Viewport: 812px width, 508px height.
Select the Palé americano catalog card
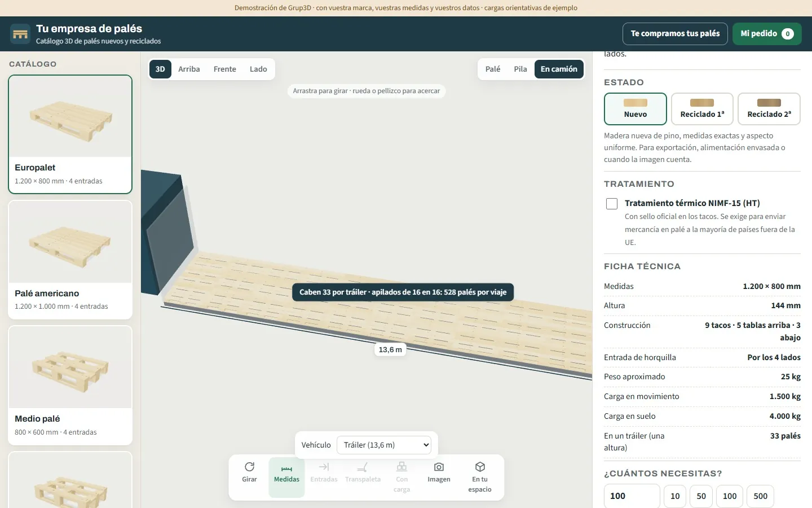[x=70, y=260]
